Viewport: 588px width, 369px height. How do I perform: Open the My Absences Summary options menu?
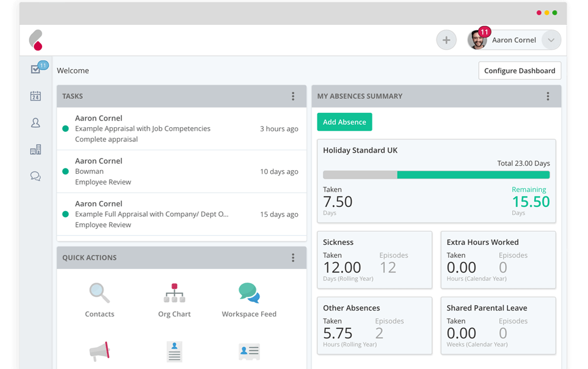(x=548, y=96)
